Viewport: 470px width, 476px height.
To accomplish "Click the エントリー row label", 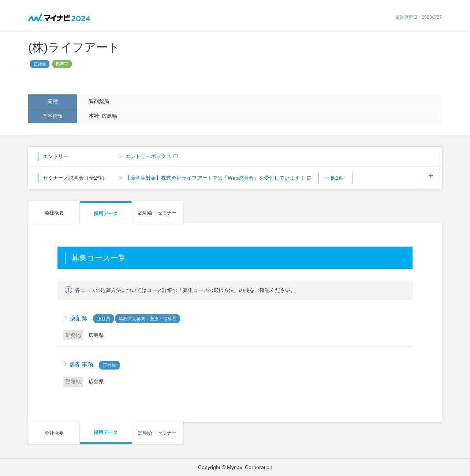I will 56,156.
